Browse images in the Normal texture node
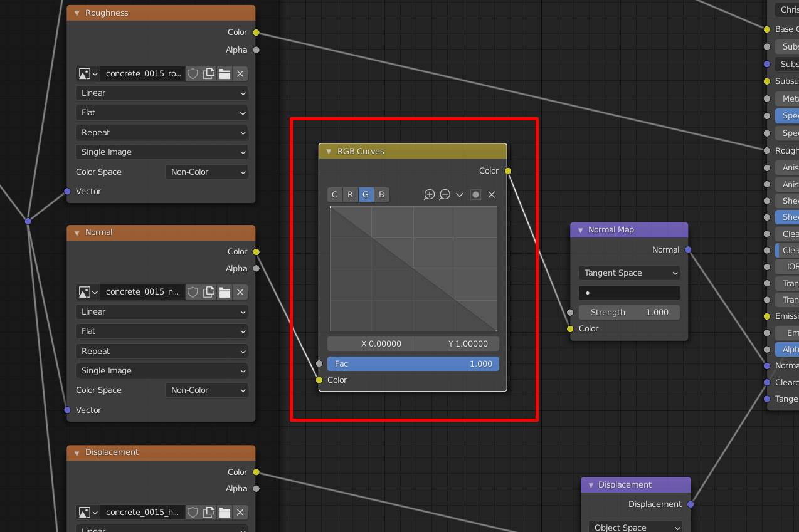 pyautogui.click(x=88, y=292)
